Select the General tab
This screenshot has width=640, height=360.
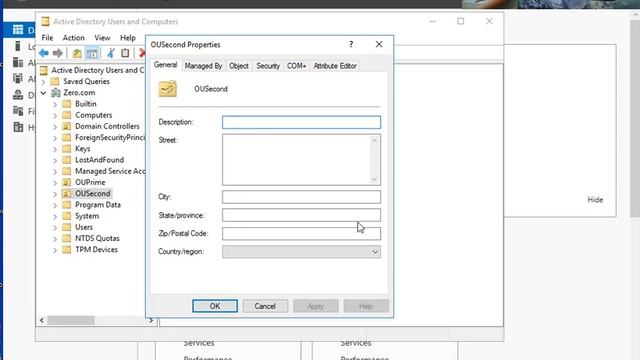[165, 65]
